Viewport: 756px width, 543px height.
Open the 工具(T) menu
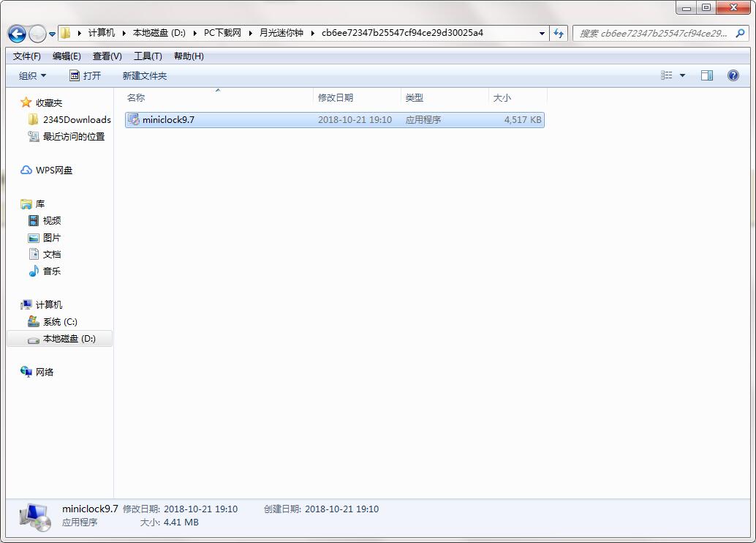(x=148, y=56)
